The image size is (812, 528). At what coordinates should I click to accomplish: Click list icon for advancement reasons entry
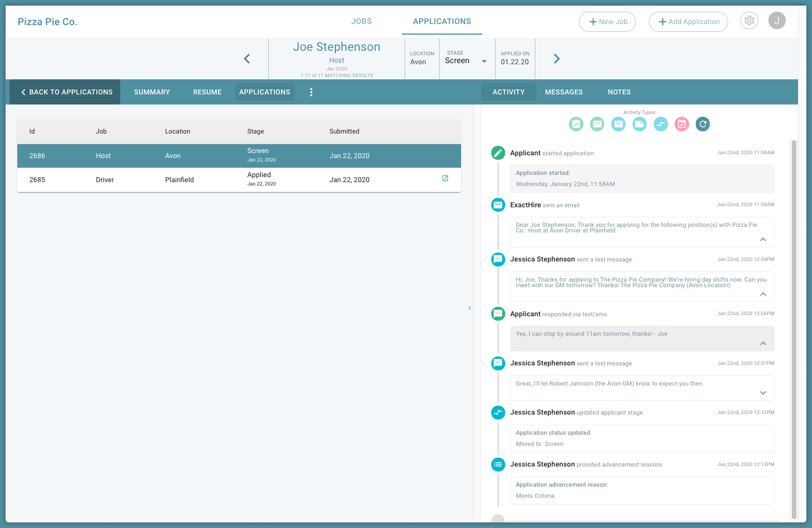point(498,464)
